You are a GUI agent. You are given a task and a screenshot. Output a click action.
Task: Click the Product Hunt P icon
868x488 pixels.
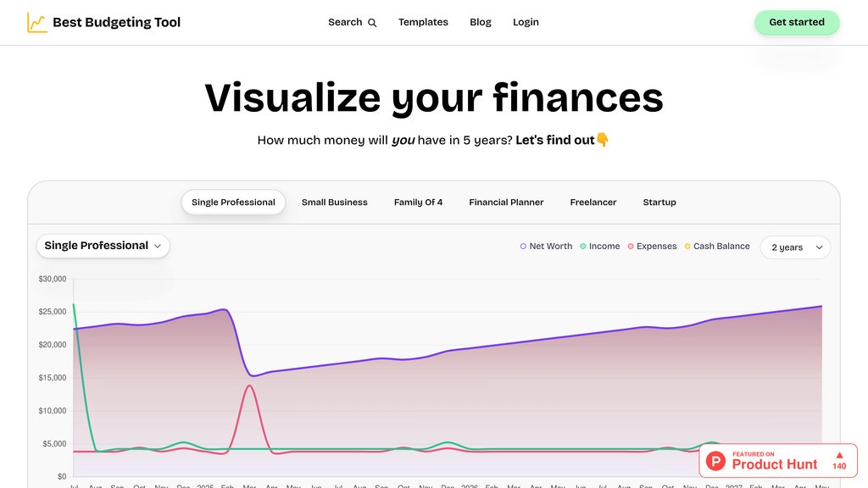click(x=716, y=462)
